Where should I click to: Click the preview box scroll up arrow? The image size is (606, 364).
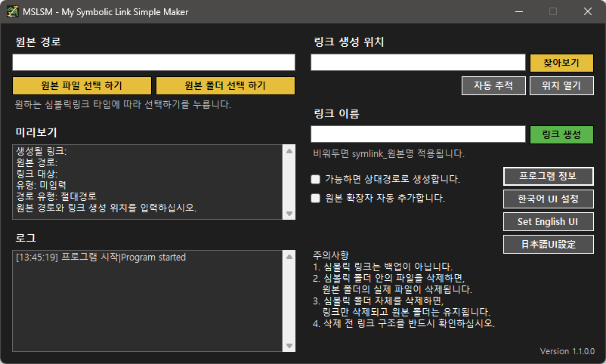point(289,151)
